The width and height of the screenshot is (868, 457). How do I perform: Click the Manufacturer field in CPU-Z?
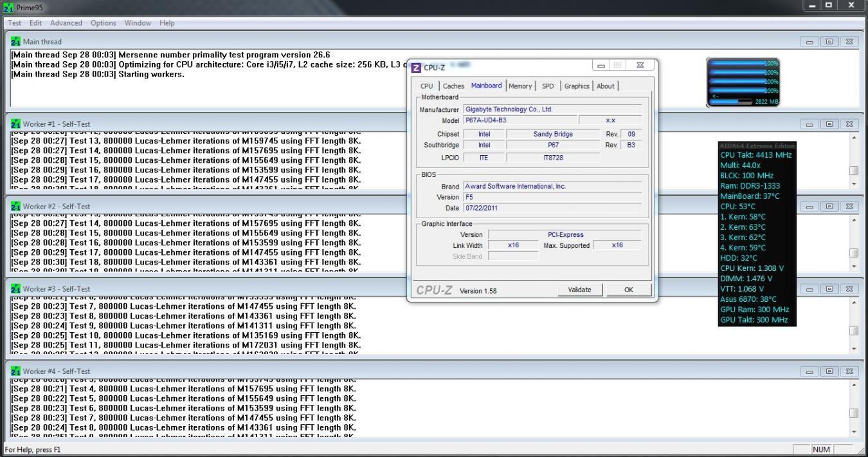click(552, 109)
